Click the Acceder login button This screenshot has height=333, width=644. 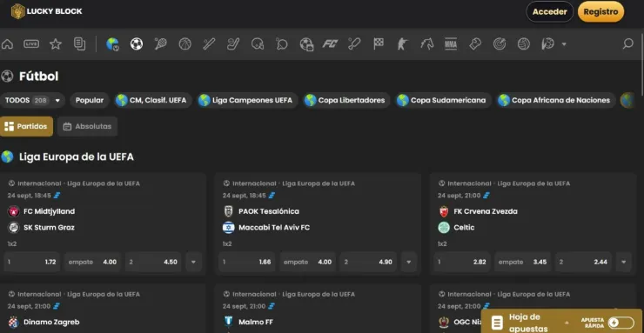tap(549, 11)
